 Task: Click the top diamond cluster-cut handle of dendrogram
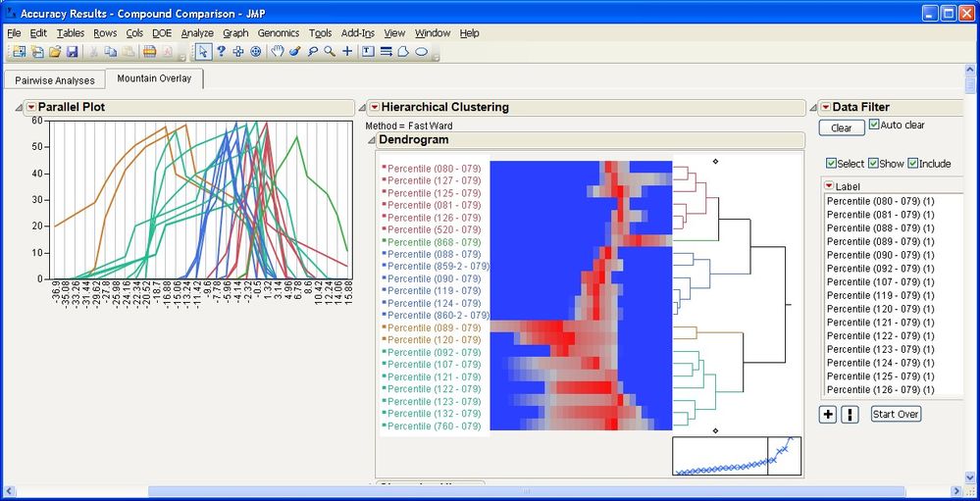715,161
